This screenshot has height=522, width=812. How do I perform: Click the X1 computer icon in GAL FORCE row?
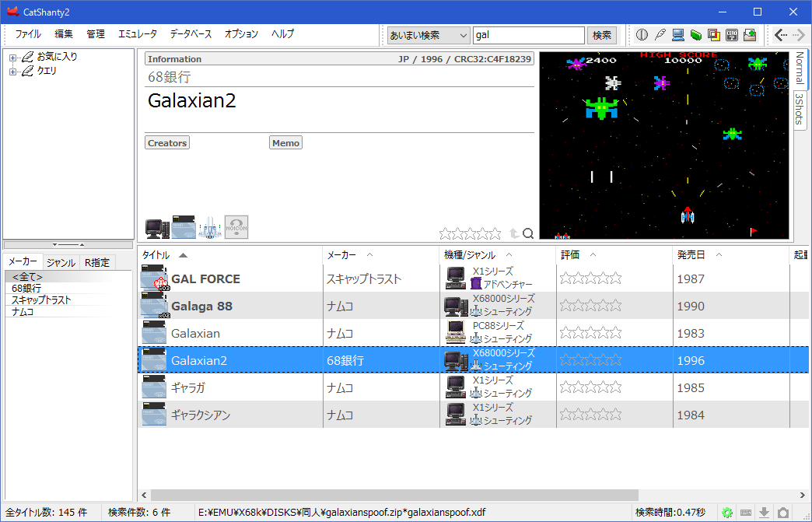click(x=456, y=278)
